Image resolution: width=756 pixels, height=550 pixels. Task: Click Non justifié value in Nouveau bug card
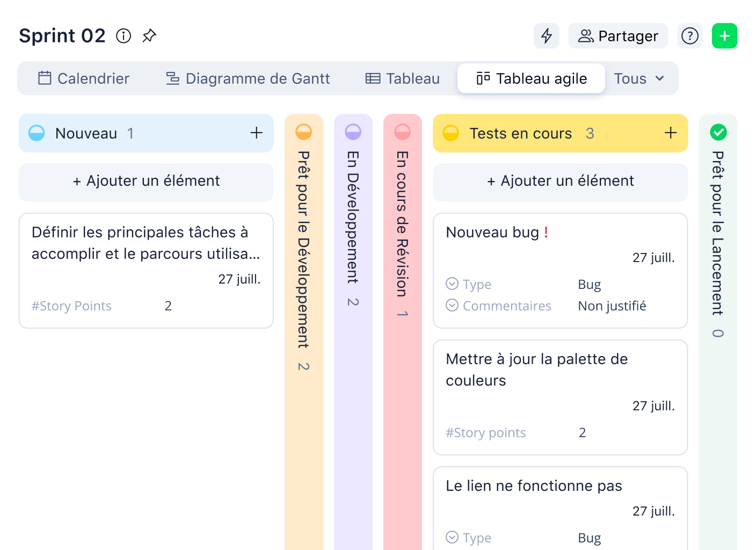pyautogui.click(x=612, y=306)
